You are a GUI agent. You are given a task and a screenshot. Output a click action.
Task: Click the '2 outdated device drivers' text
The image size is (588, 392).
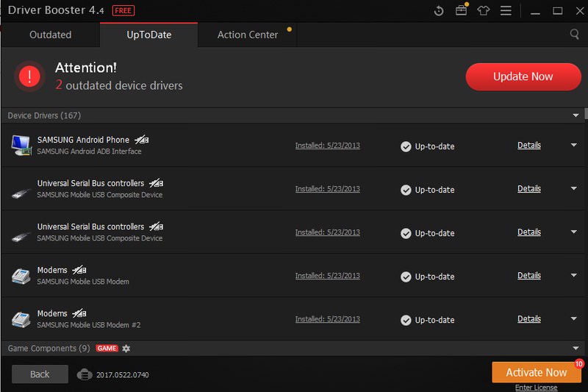(x=119, y=85)
